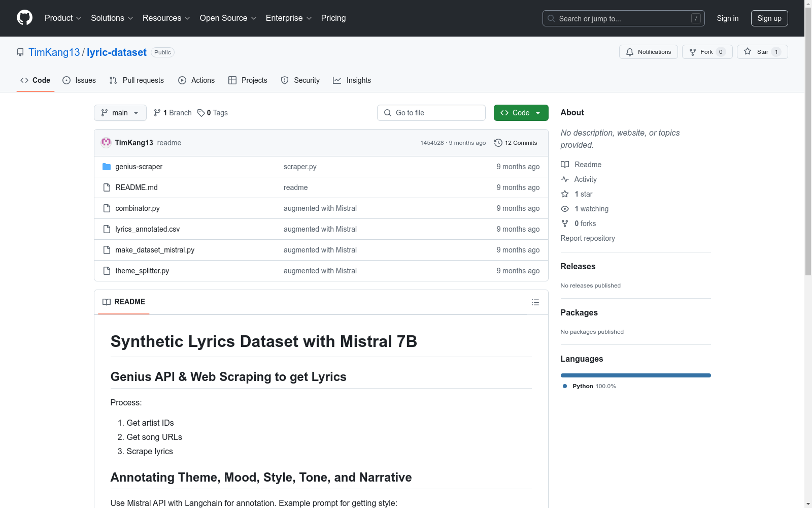Click the Notifications button
The height and width of the screenshot is (508, 812).
[x=648, y=52]
